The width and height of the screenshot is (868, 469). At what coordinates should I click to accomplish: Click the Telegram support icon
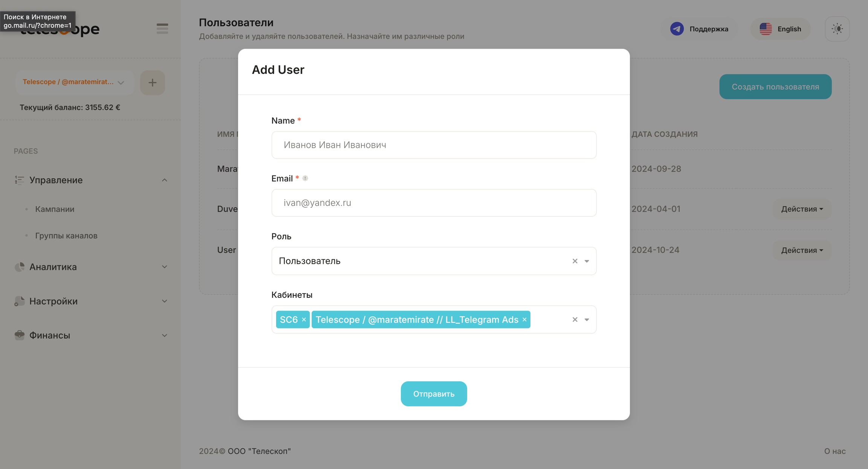(677, 29)
